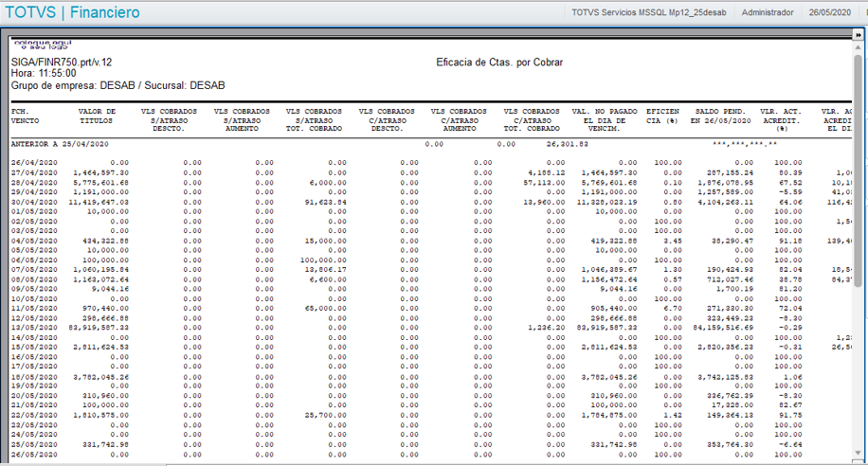Click the 'Eficacia de Ctas. por Cobrar' title
868x466 pixels.
pos(499,62)
